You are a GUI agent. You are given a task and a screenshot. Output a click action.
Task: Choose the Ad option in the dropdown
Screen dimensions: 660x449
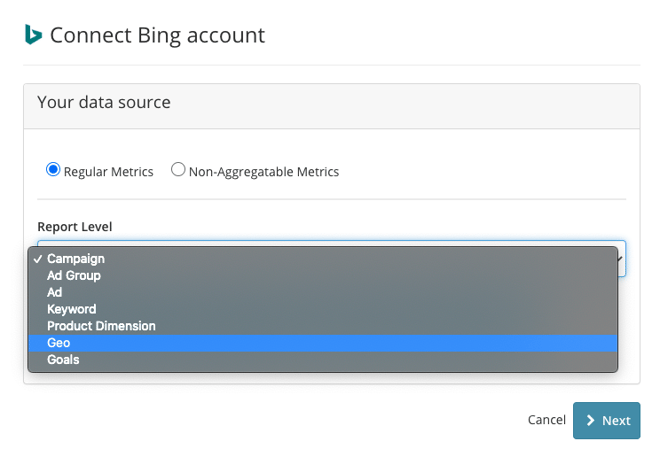click(x=323, y=292)
